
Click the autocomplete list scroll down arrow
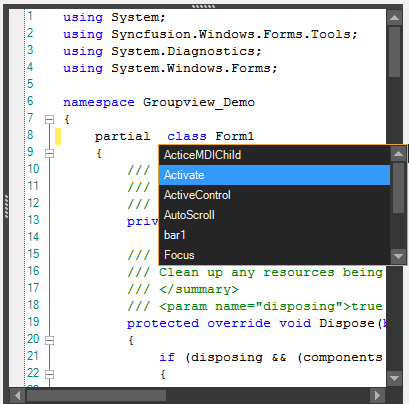pos(398,256)
